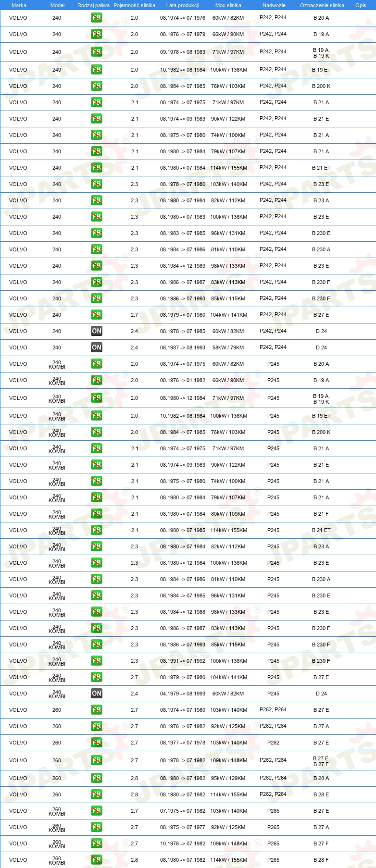376x868 pixels.
Task: Click petrol icon in 240 P242 B 19 ET row
Action: tap(97, 70)
